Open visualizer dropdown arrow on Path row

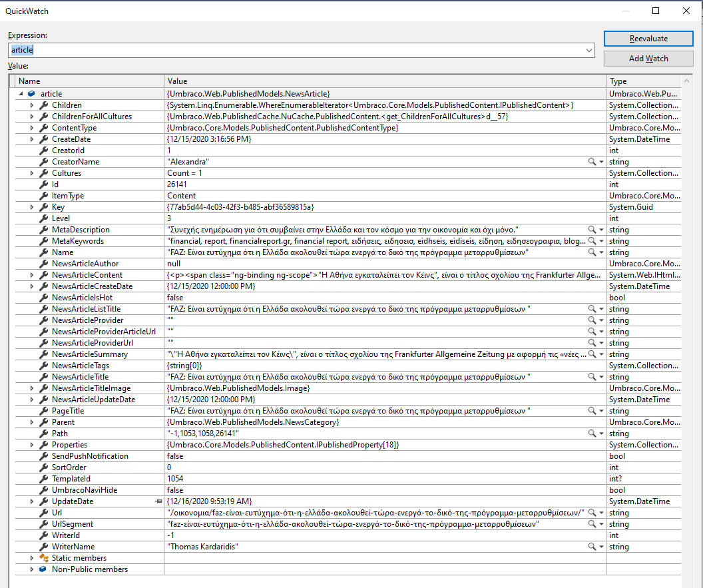point(601,434)
